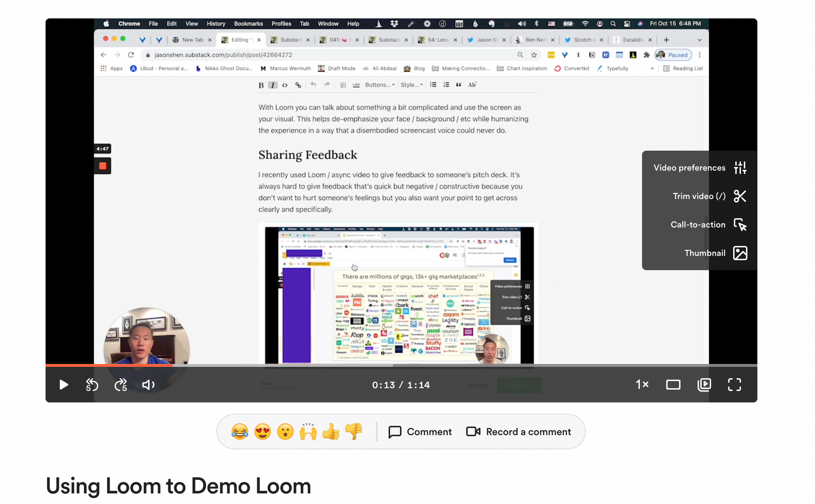Screen dimensions: 815x504
Task: Toggle Italic in the editor toolbar
Action: pyautogui.click(x=273, y=85)
